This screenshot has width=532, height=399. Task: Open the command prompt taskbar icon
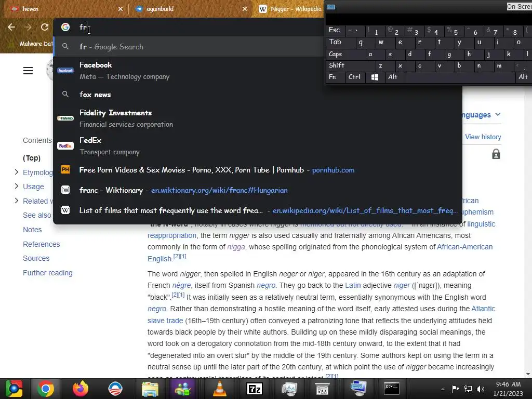point(392,389)
